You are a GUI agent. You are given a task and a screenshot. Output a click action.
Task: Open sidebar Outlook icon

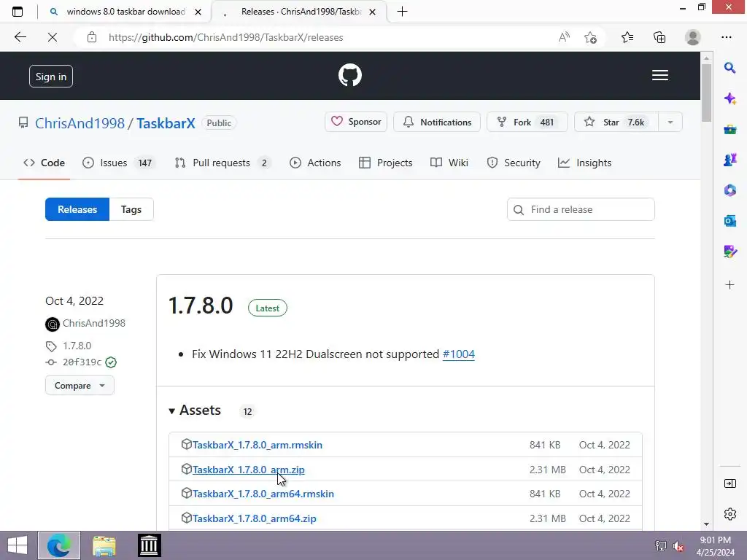tap(729, 220)
